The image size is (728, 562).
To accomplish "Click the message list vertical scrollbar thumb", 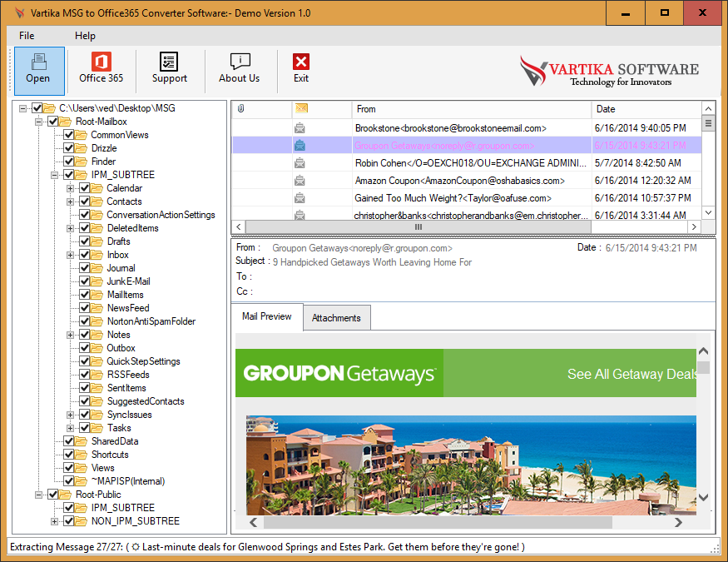I will 708,123.
